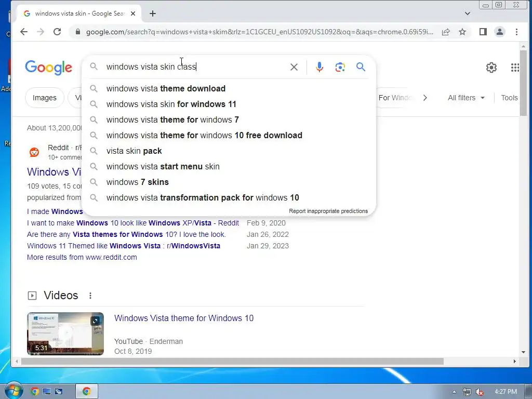Viewport: 532px width, 399px height.
Task: Open a new tab with plus button
Action: [x=153, y=14]
